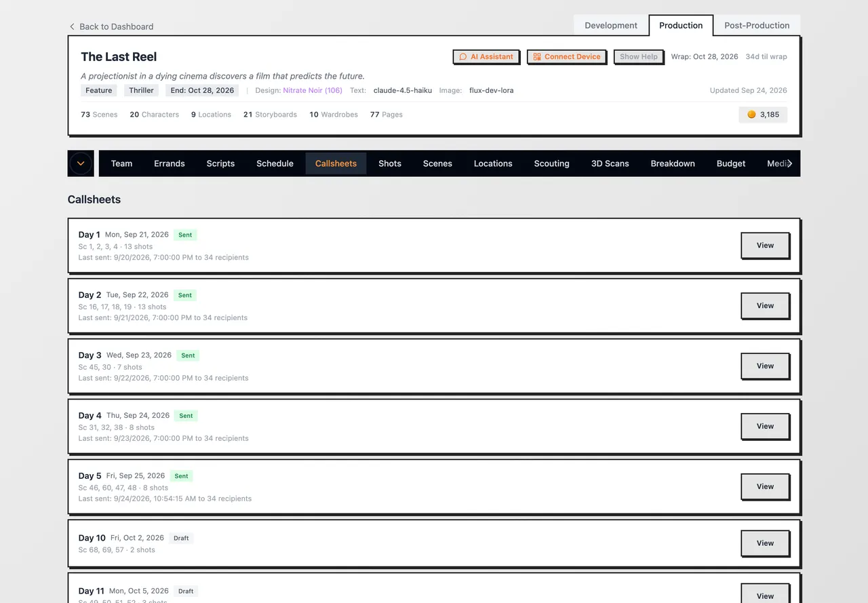
Task: Click the 21 Storyboards stat
Action: pyautogui.click(x=270, y=115)
